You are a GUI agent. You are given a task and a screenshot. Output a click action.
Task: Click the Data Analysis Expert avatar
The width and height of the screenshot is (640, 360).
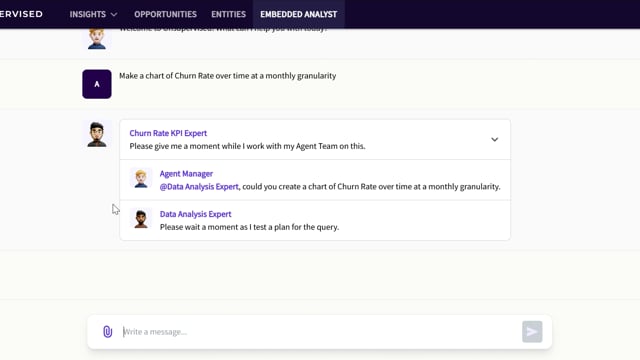coord(141,218)
